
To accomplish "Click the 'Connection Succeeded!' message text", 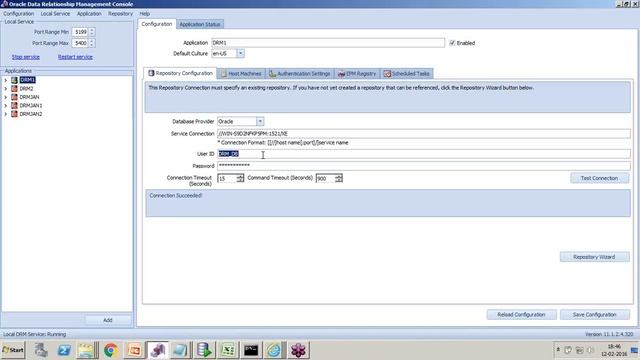I will (x=176, y=196).
